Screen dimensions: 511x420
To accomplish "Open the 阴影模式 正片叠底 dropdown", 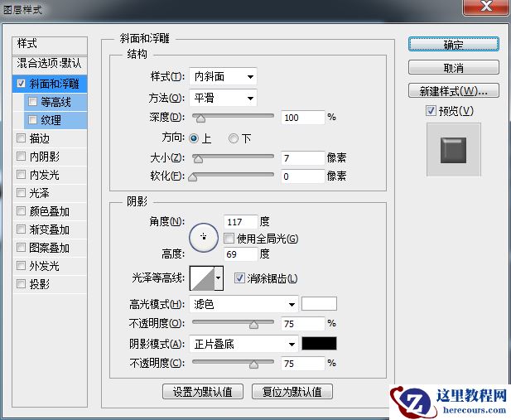I will point(243,344).
